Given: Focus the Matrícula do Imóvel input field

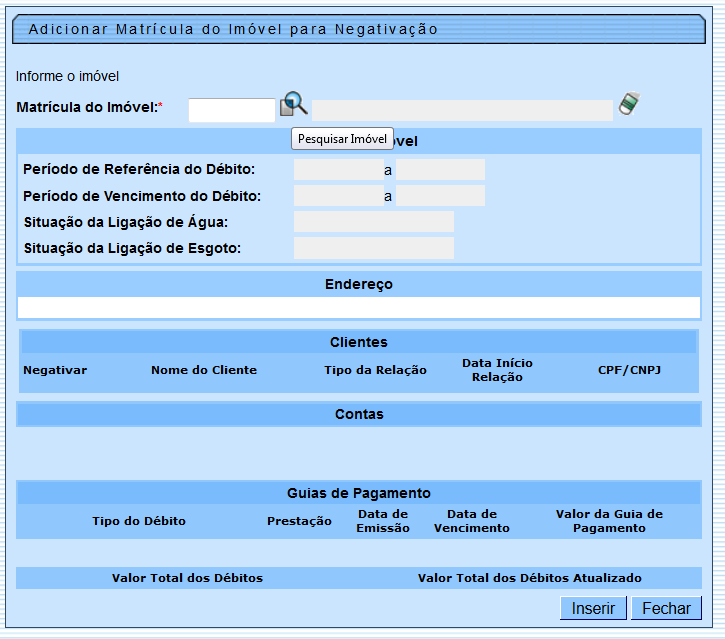Looking at the screenshot, I should [231, 110].
